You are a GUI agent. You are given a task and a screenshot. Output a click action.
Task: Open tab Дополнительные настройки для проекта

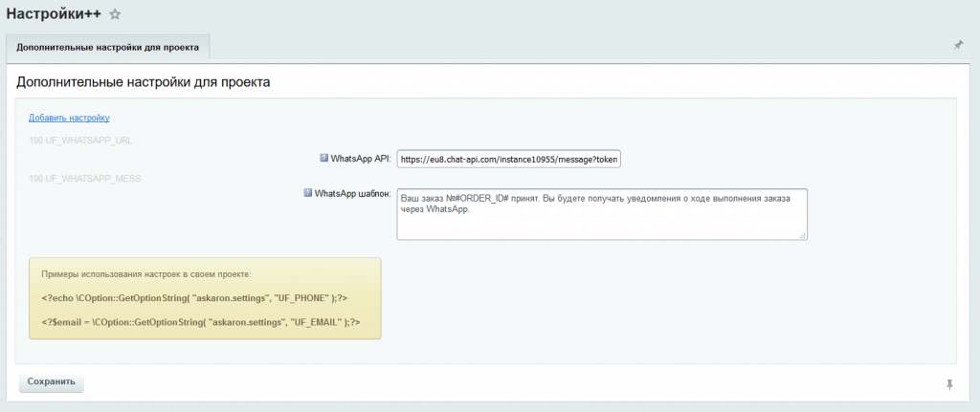[108, 48]
